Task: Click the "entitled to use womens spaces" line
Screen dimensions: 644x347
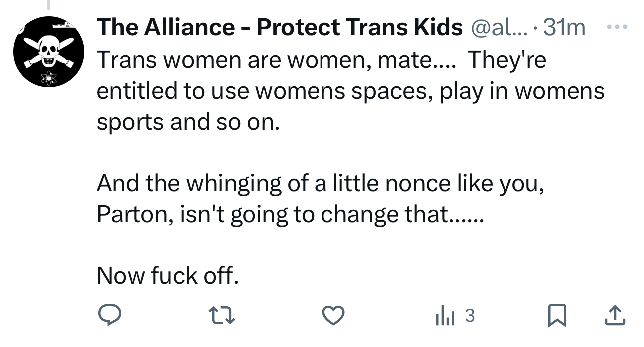Action: (350, 91)
